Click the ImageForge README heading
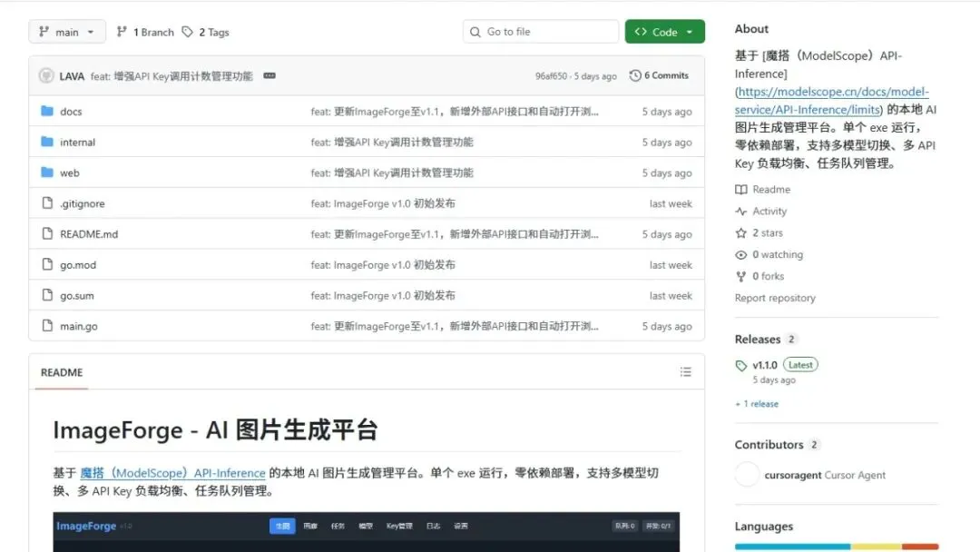The image size is (980, 552). point(216,430)
